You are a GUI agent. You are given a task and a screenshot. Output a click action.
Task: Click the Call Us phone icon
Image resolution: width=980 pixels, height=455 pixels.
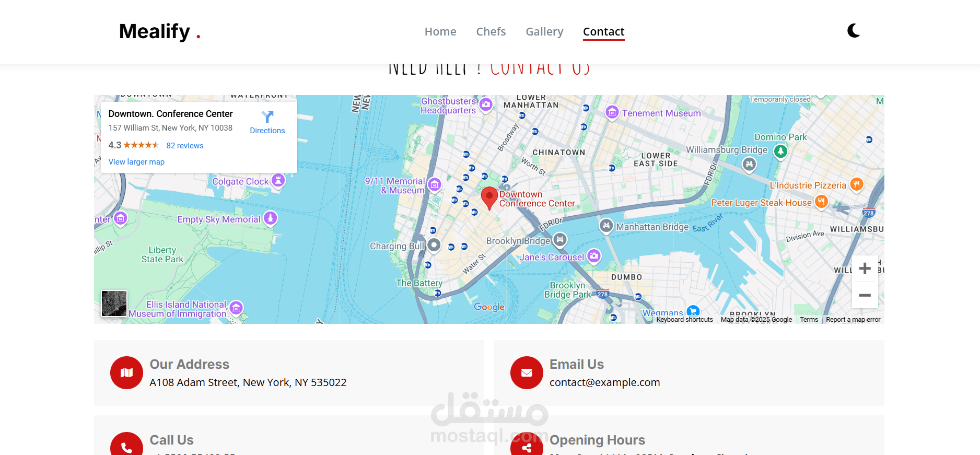126,444
